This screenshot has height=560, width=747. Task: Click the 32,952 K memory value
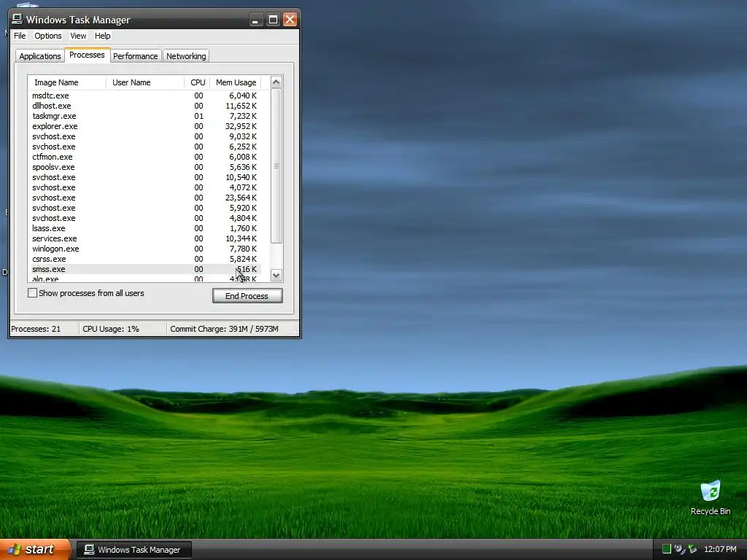[241, 126]
